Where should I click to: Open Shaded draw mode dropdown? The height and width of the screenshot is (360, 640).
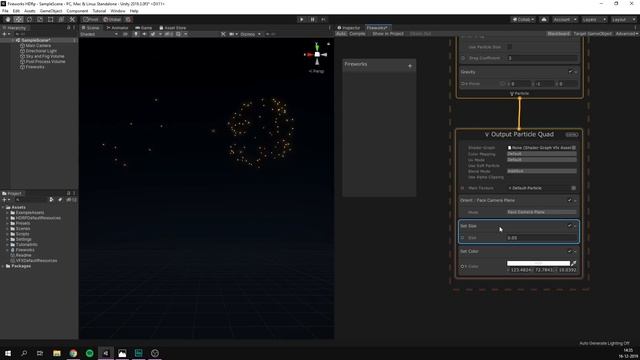99,34
